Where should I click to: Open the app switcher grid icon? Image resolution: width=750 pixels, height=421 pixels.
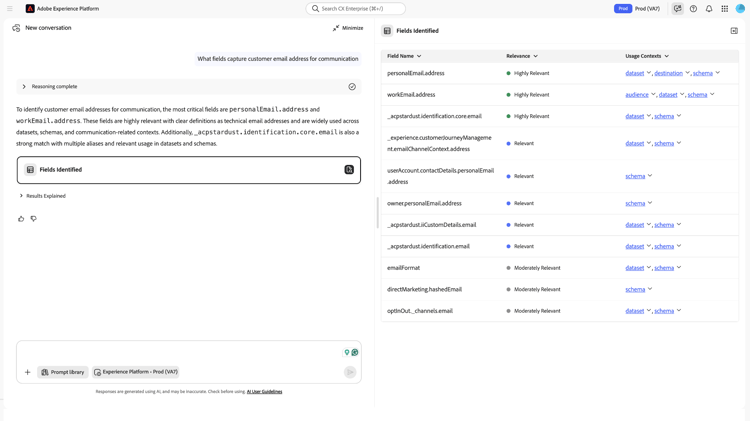point(725,9)
